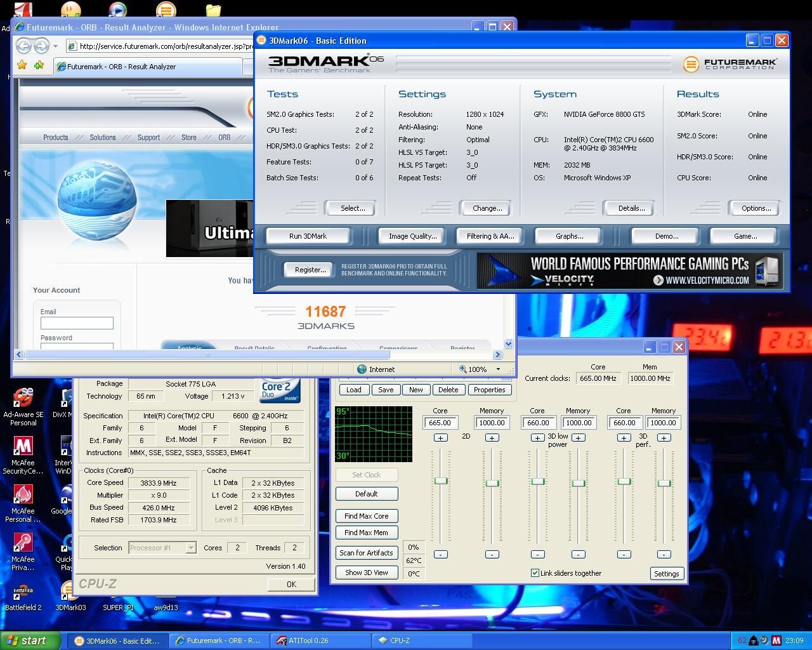812x650 pixels.
Task: Decrease 3D perf. Memory clock with minus button
Action: 664,555
